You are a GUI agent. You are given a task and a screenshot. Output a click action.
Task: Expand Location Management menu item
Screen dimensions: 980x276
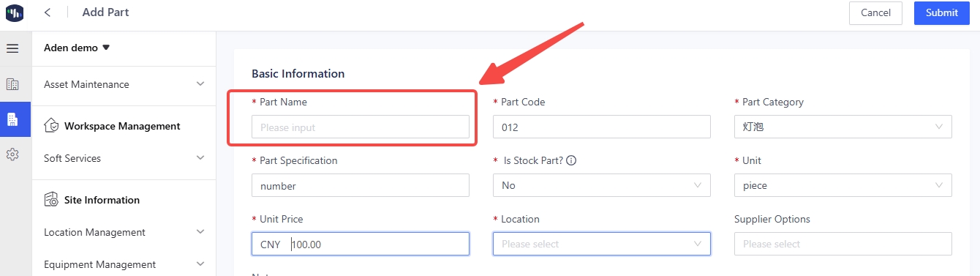[x=124, y=232]
